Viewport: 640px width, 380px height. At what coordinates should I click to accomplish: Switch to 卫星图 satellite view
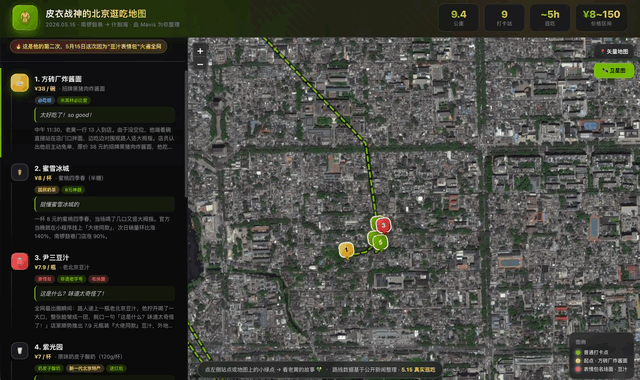[x=614, y=70]
